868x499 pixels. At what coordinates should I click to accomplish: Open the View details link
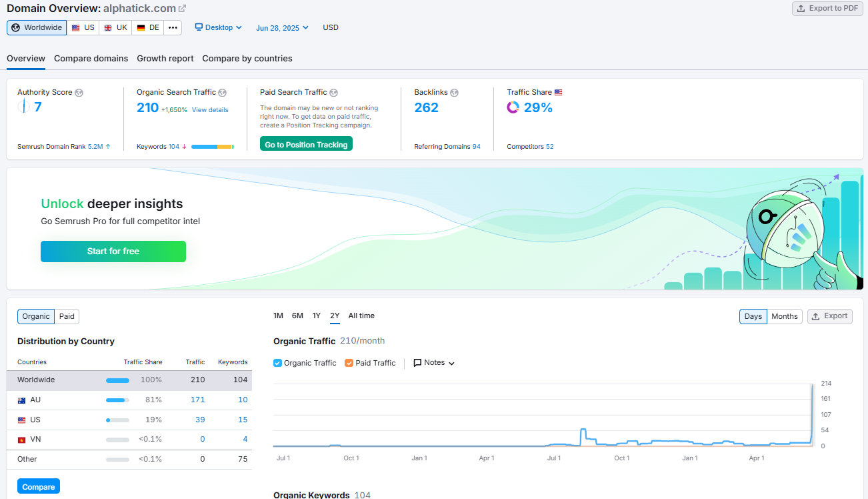pyautogui.click(x=210, y=110)
